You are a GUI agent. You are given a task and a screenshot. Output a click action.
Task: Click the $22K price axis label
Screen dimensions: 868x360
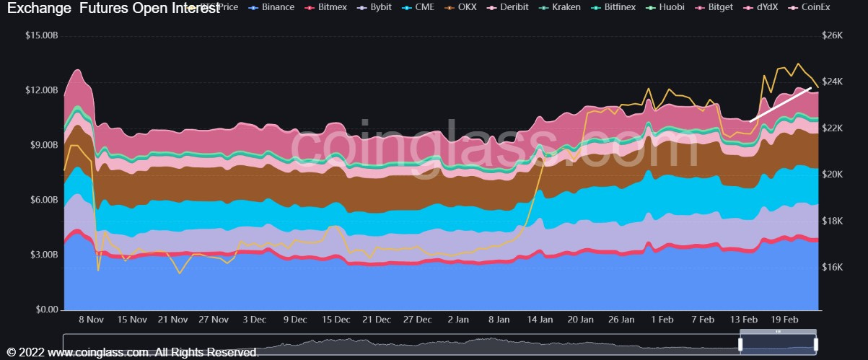tap(832, 128)
